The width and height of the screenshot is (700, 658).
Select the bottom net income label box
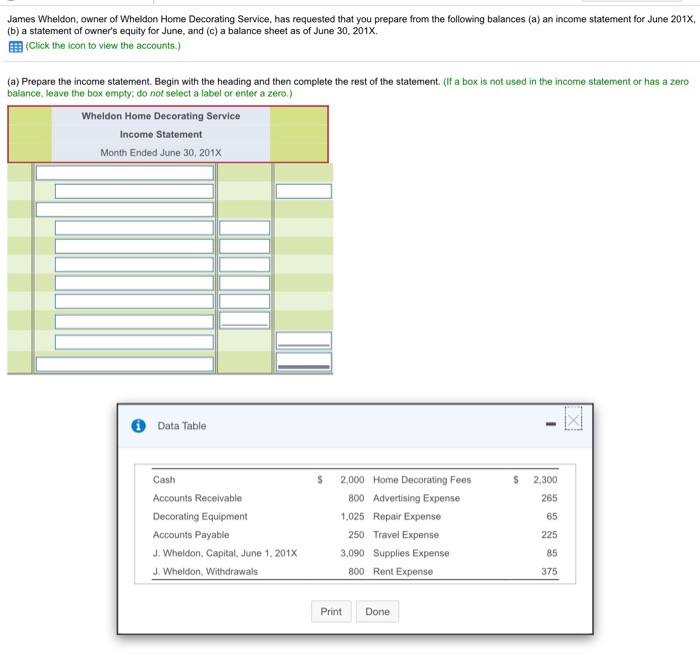[125, 364]
